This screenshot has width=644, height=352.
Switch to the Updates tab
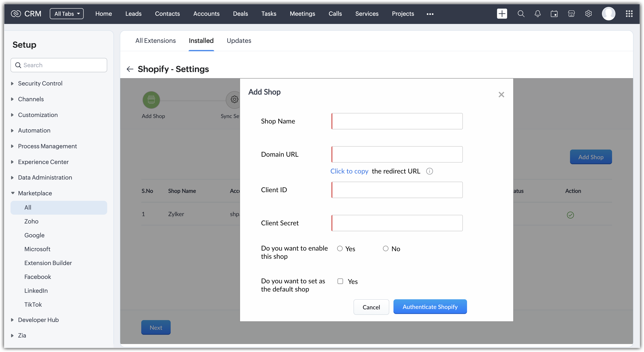coord(239,41)
